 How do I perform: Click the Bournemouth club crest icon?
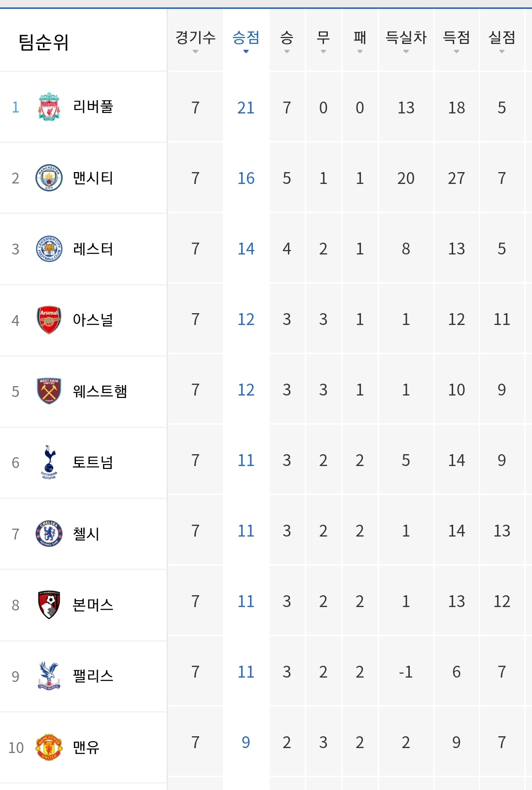point(49,605)
